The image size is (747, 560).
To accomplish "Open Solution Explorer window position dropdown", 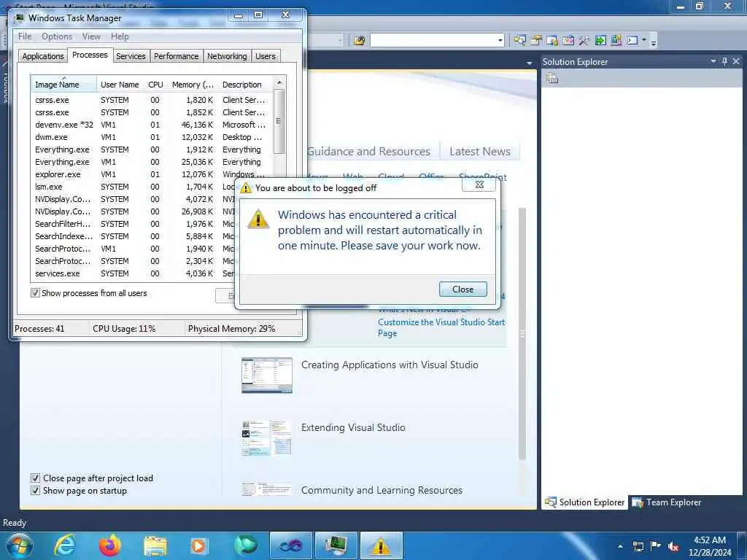I will point(713,61).
